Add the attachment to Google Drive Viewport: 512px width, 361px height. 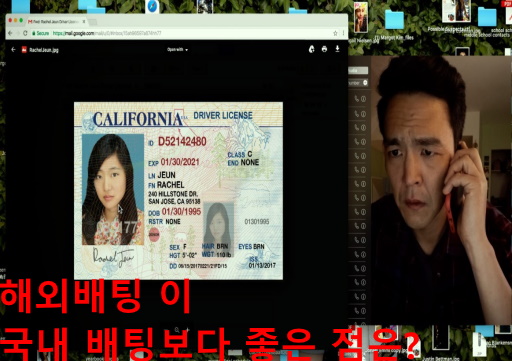point(311,49)
